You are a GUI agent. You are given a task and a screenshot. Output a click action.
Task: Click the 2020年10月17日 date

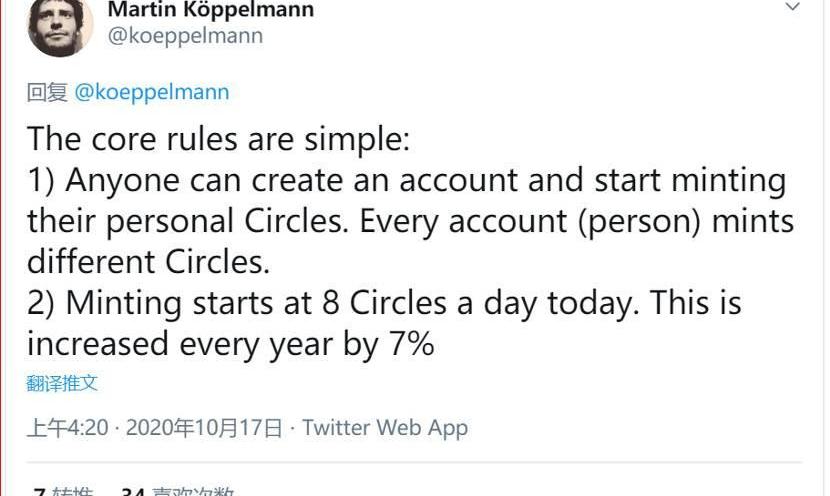click(x=204, y=428)
